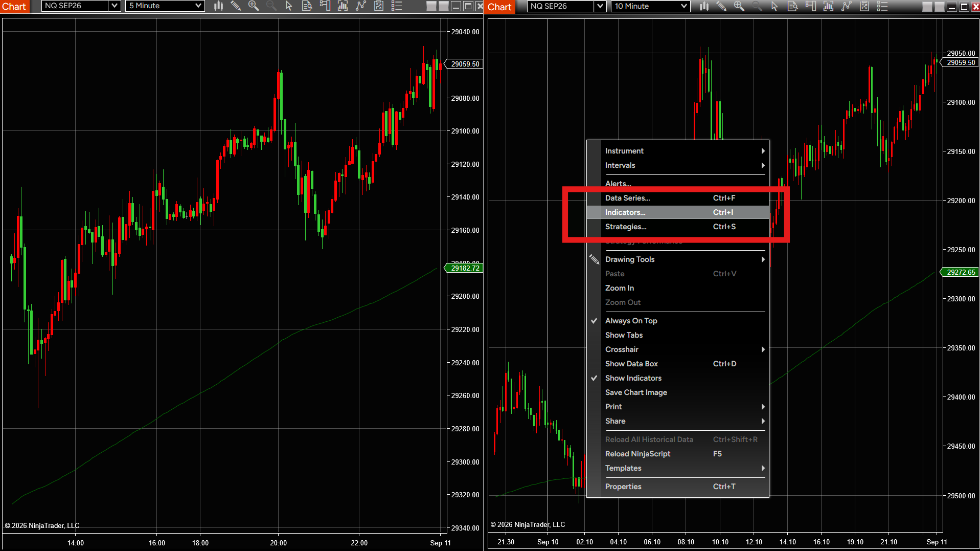The image size is (980, 551).
Task: Open the 10 Minute interval dropdown
Action: (x=650, y=6)
